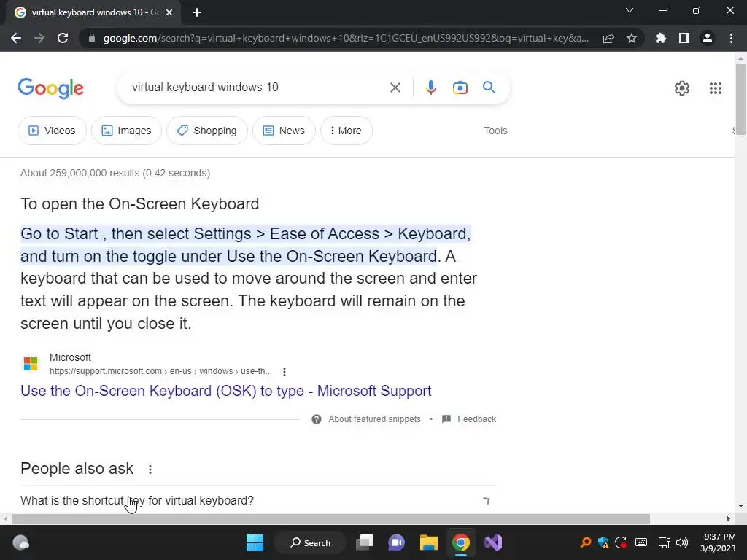Open the Chat app on taskbar
The height and width of the screenshot is (560, 747).
(x=396, y=542)
